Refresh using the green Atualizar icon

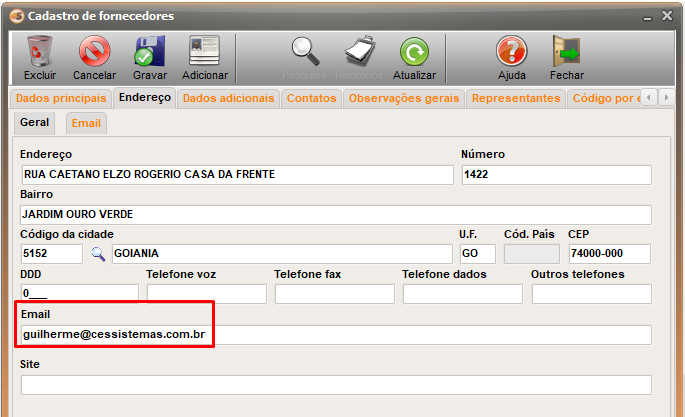(x=414, y=52)
